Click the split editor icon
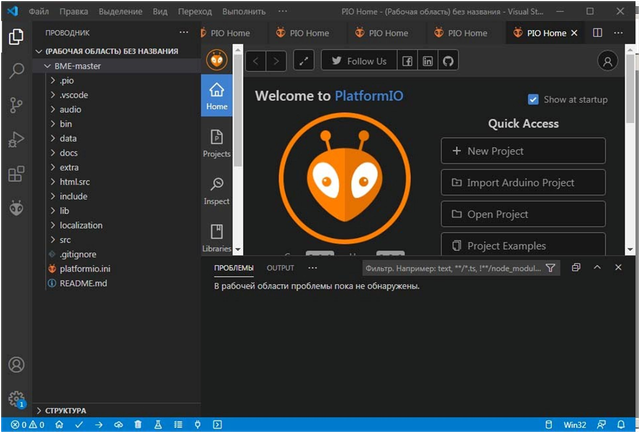Screen dimensions: 640x433 (x=598, y=33)
